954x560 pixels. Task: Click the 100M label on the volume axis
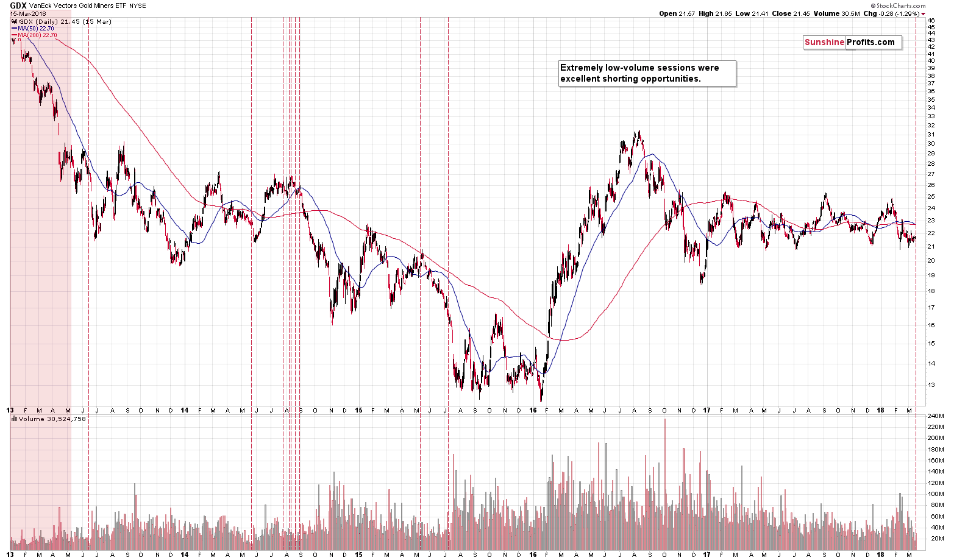pos(936,494)
